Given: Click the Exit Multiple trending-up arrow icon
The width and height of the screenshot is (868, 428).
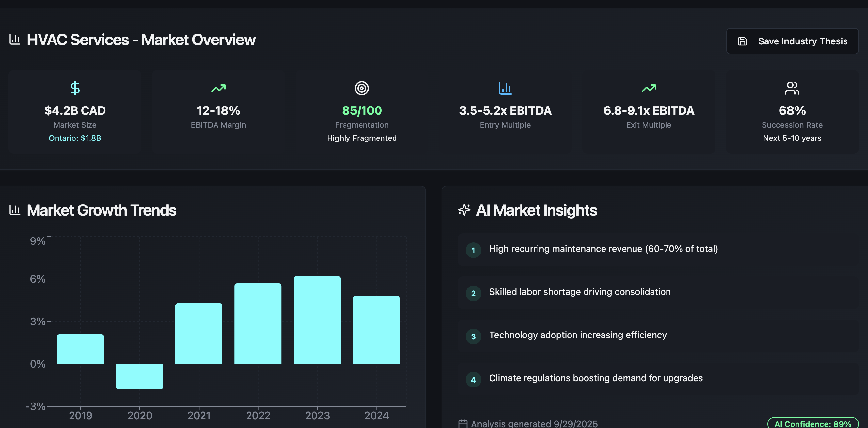Looking at the screenshot, I should 649,88.
